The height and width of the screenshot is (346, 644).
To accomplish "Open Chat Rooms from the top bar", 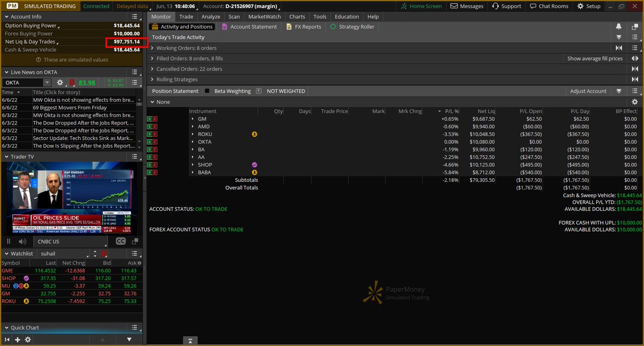I will click(x=548, y=6).
